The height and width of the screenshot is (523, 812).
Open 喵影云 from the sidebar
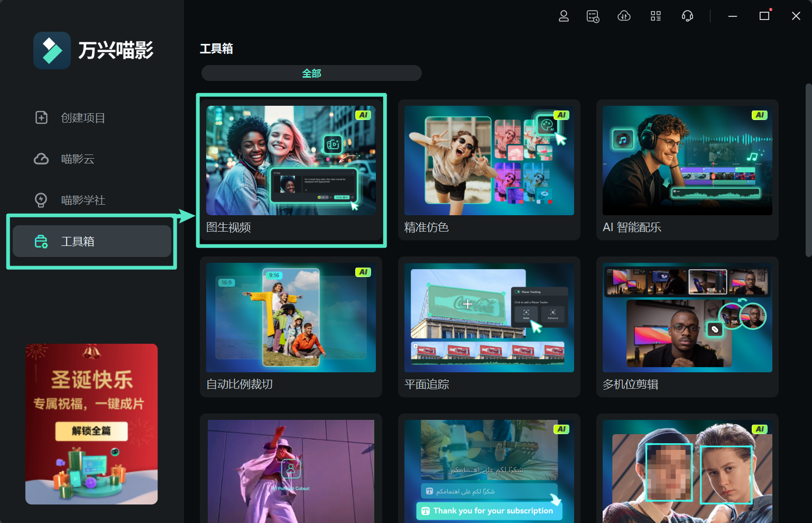click(92, 159)
